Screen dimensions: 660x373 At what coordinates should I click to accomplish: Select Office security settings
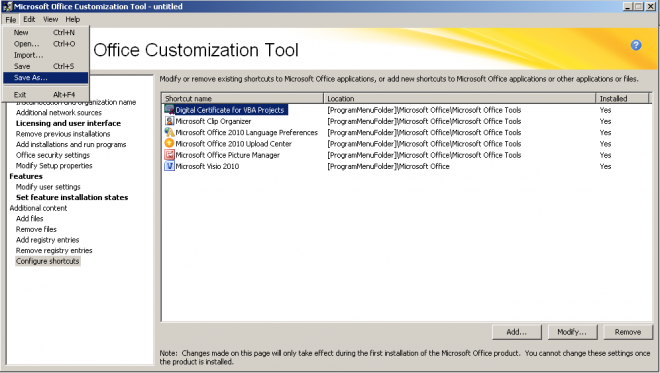coord(53,155)
